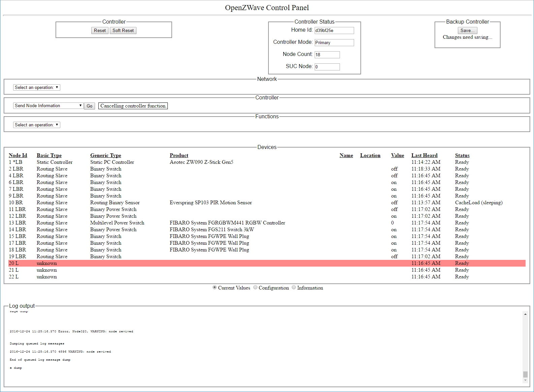Select node row '22 L'

(x=267, y=277)
